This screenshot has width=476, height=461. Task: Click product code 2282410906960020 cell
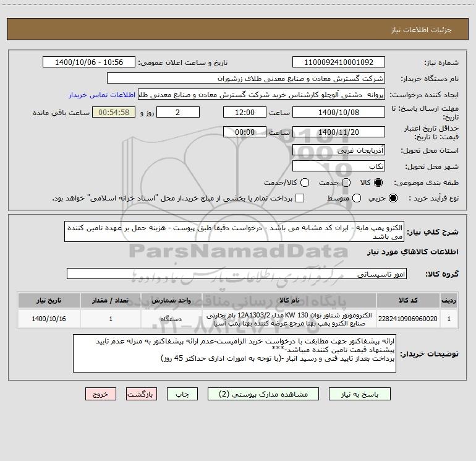click(408, 319)
